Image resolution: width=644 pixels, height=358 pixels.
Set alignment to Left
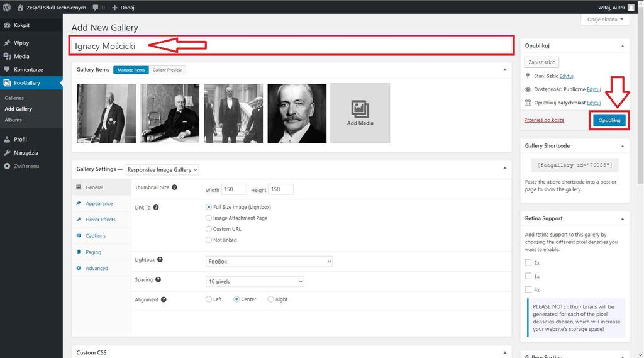(209, 299)
